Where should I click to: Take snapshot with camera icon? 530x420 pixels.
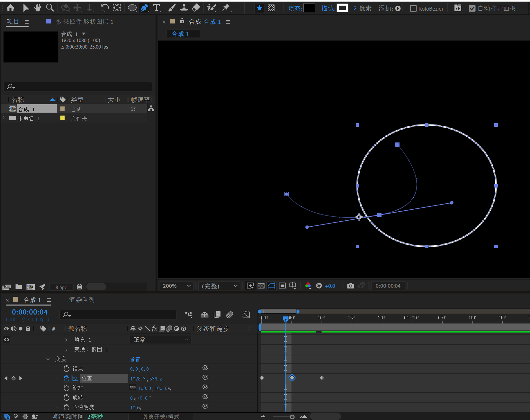point(350,286)
